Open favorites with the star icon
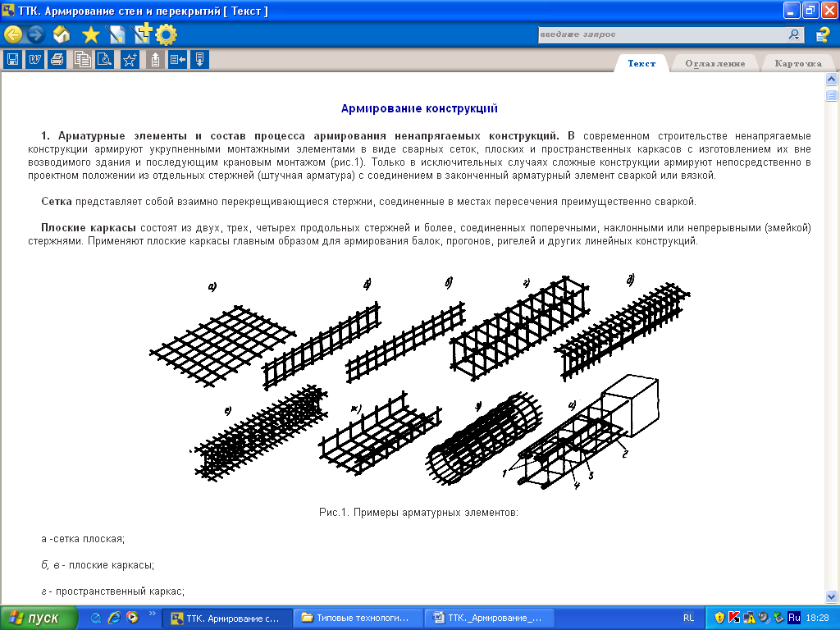This screenshot has height=630, width=840. coord(90,34)
